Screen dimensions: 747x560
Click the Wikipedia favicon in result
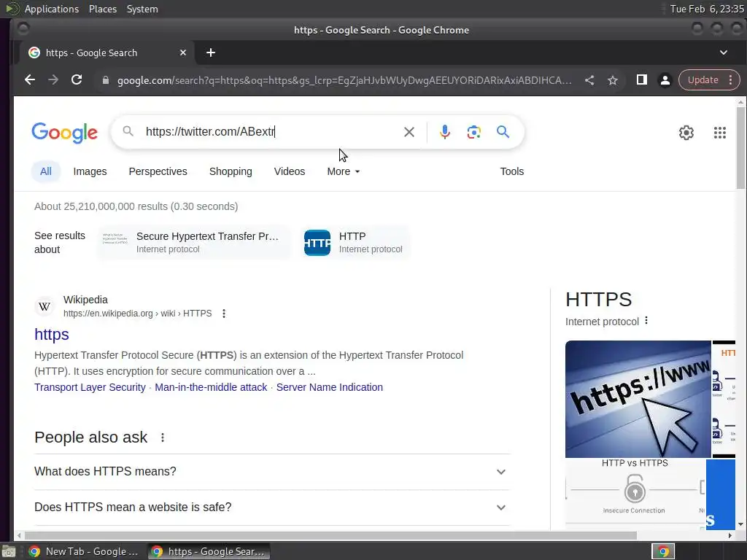click(x=44, y=307)
